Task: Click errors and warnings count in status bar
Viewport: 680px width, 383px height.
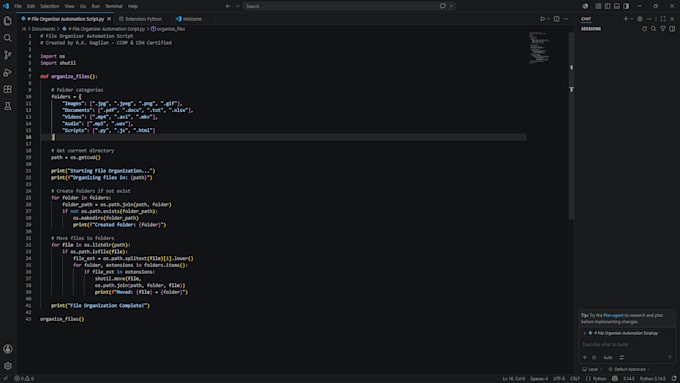Action: [x=24, y=379]
